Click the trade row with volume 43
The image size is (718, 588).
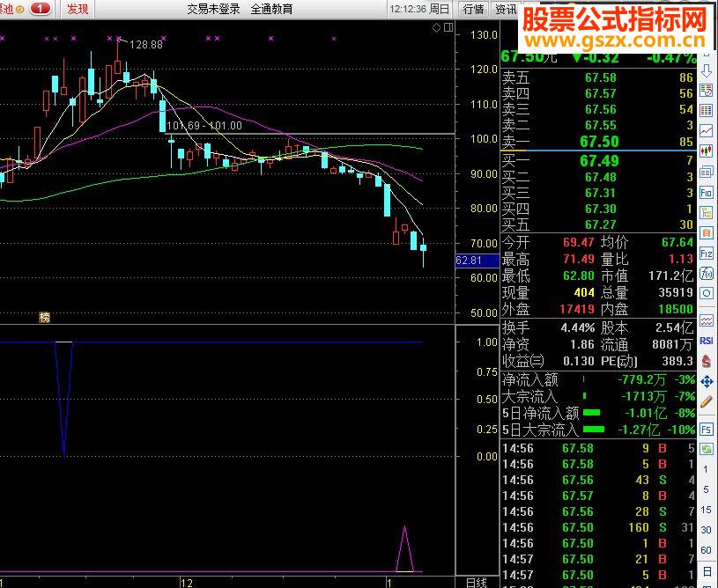tap(598, 480)
